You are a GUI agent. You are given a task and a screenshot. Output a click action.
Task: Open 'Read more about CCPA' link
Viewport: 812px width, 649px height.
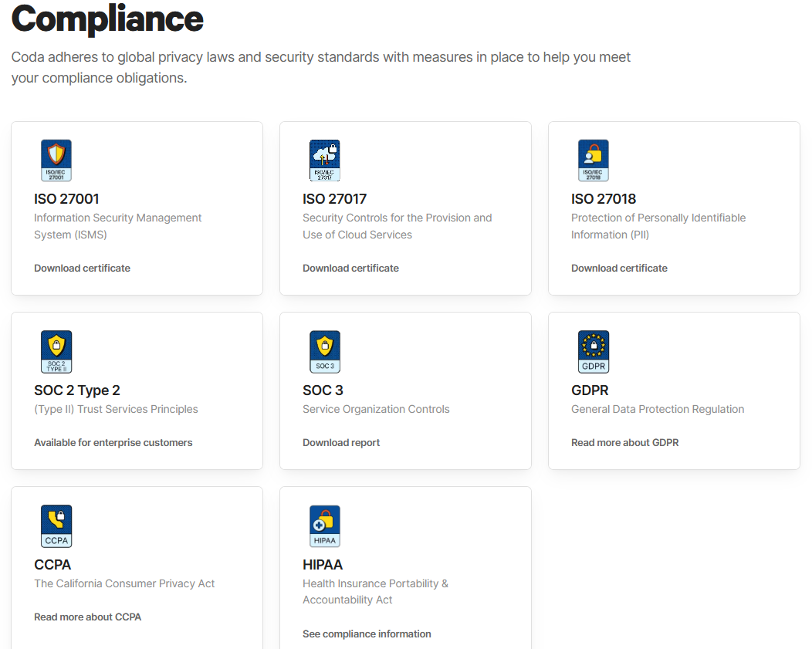point(87,617)
